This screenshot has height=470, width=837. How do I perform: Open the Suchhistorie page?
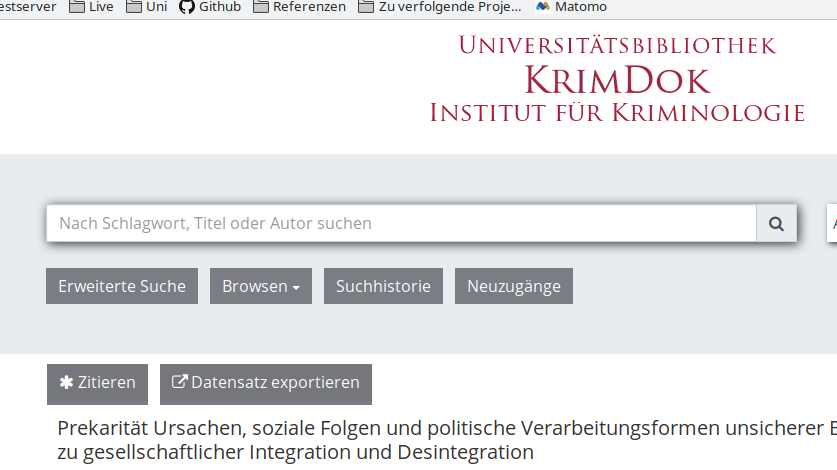pos(383,286)
